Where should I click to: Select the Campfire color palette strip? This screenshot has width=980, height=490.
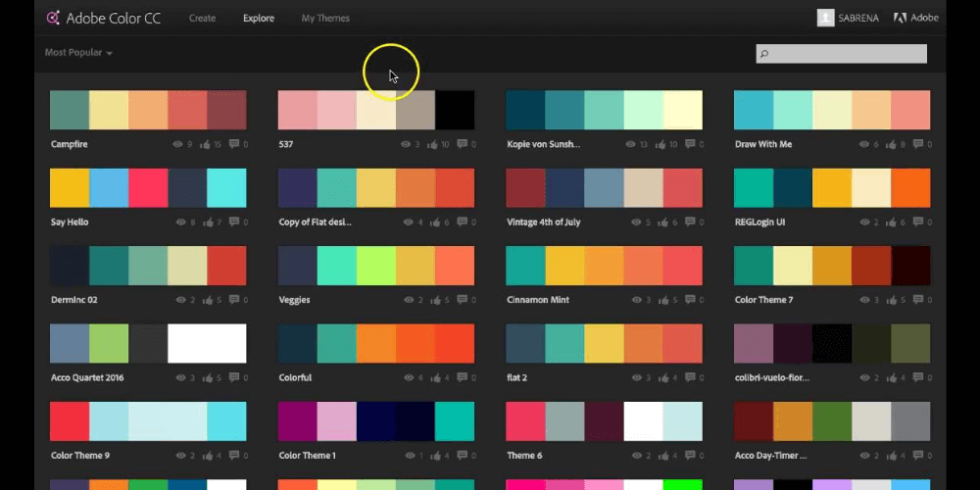point(148,110)
